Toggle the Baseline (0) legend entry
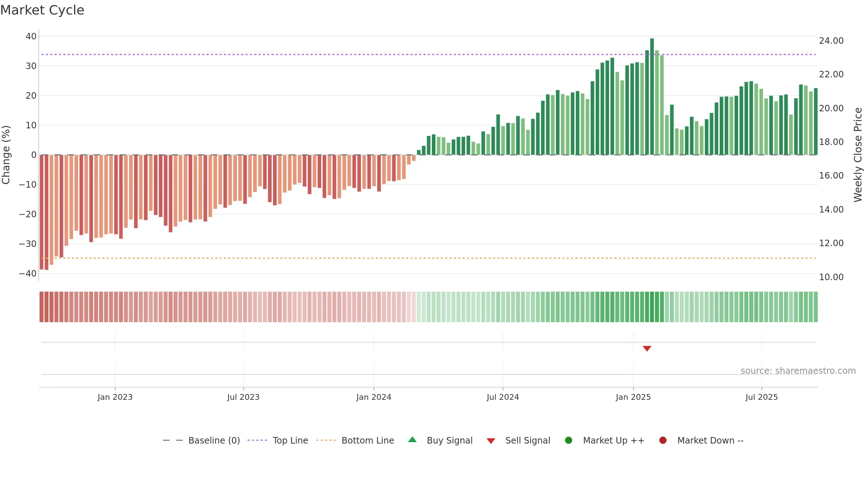Image resolution: width=868 pixels, height=488 pixels. tap(201, 440)
